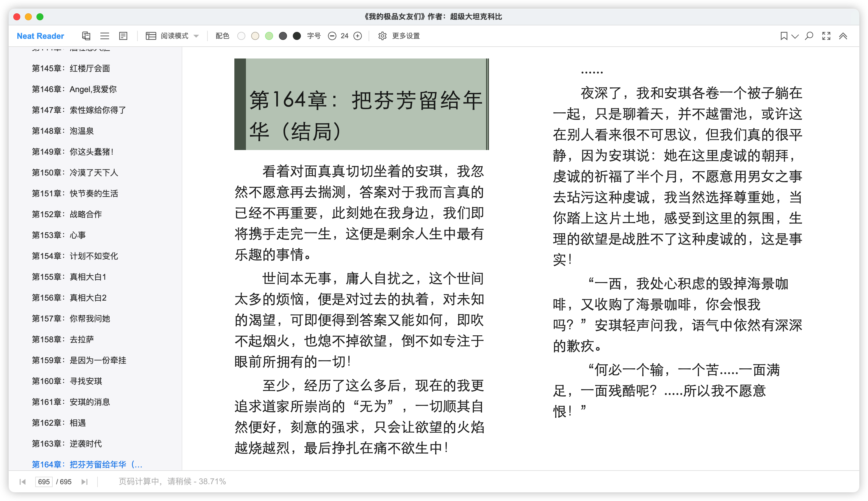The height and width of the screenshot is (501, 868).
Task: Select the green color theme
Action: [269, 36]
